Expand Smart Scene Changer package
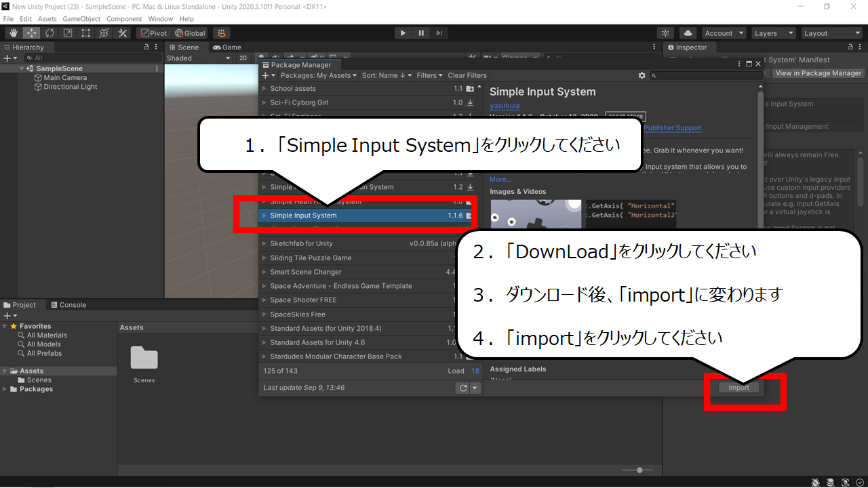This screenshot has width=868, height=488. click(x=264, y=272)
